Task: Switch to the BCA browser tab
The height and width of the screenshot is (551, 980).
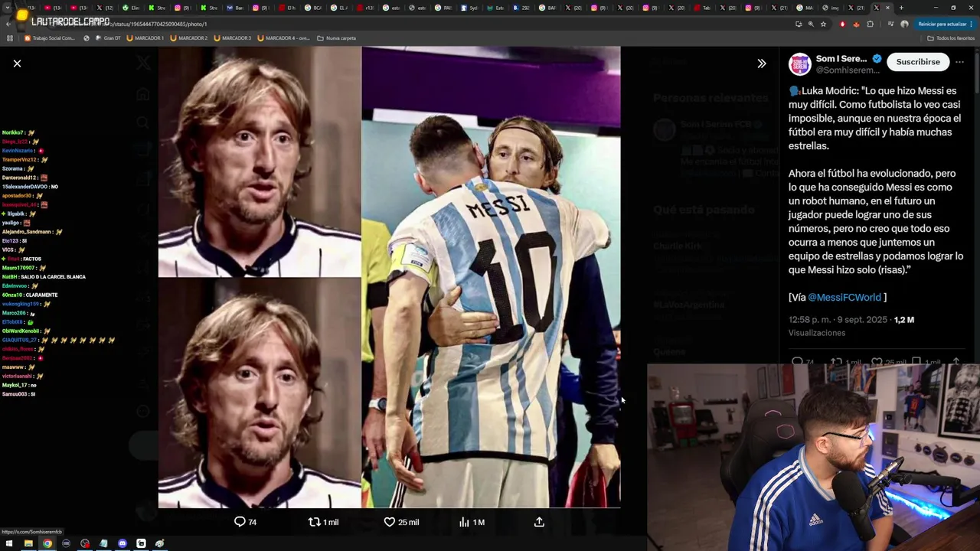Action: point(314,8)
